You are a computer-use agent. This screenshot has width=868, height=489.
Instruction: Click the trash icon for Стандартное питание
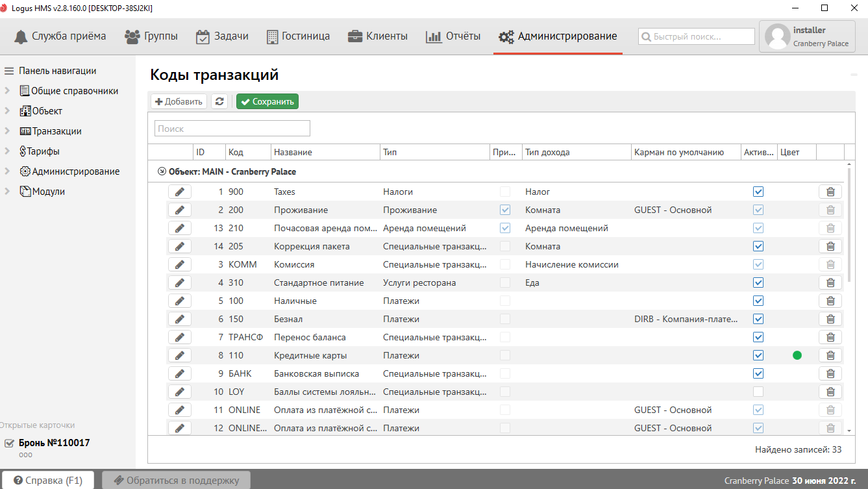(x=830, y=282)
